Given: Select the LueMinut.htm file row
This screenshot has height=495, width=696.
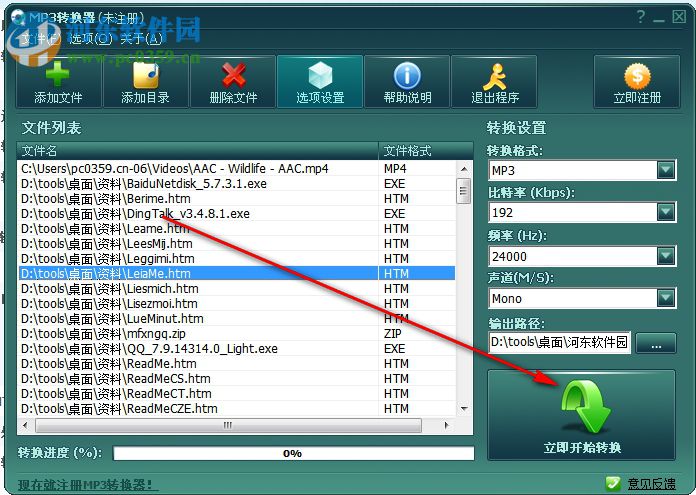Looking at the screenshot, I should (237, 319).
